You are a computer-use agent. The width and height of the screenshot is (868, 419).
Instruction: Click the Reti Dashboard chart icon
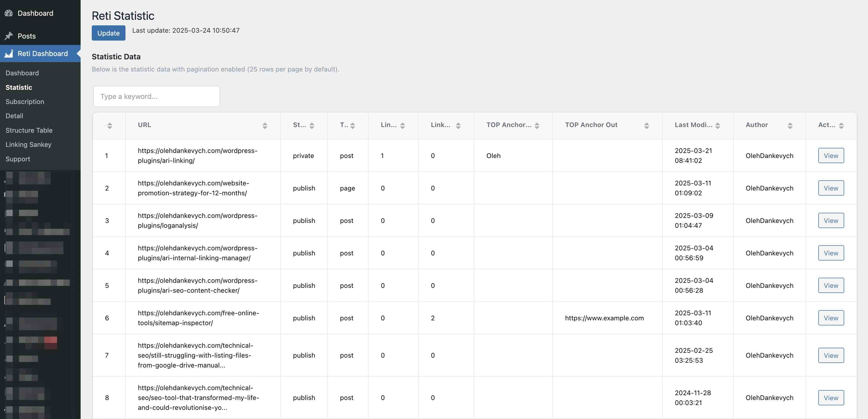click(x=9, y=54)
